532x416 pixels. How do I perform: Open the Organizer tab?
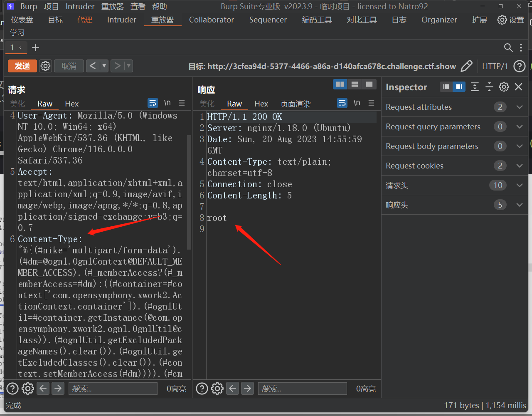point(439,20)
